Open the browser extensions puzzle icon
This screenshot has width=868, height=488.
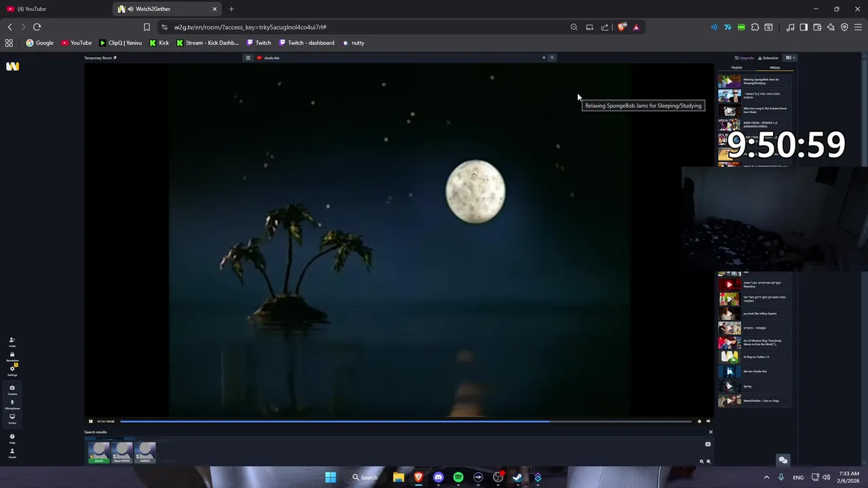coord(755,27)
